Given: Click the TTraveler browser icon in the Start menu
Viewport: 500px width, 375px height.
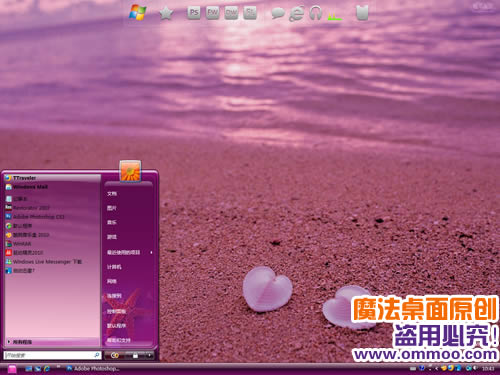Looking at the screenshot, I should coord(8,178).
